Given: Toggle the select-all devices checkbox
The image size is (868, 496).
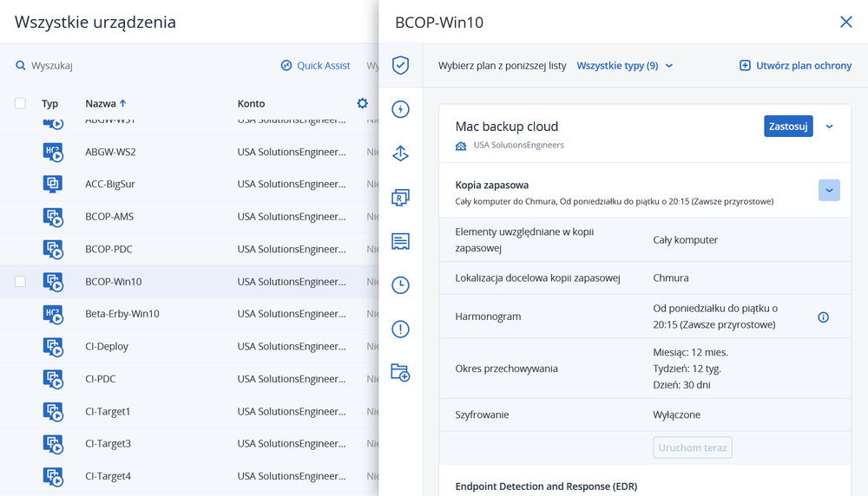Looking at the screenshot, I should 20,103.
